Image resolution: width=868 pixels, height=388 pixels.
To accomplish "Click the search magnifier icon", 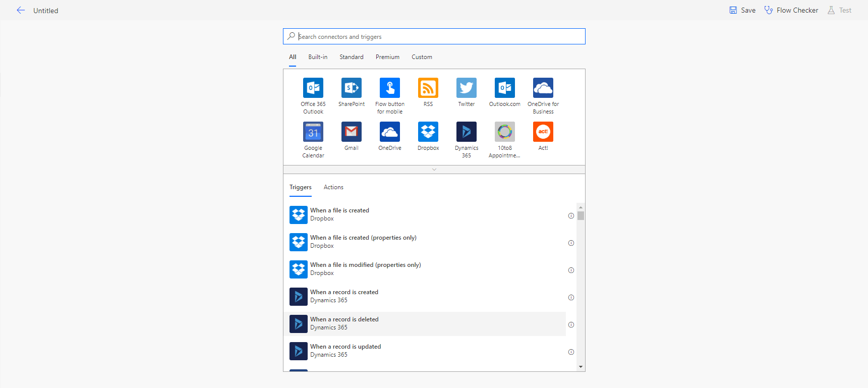I will coord(291,36).
